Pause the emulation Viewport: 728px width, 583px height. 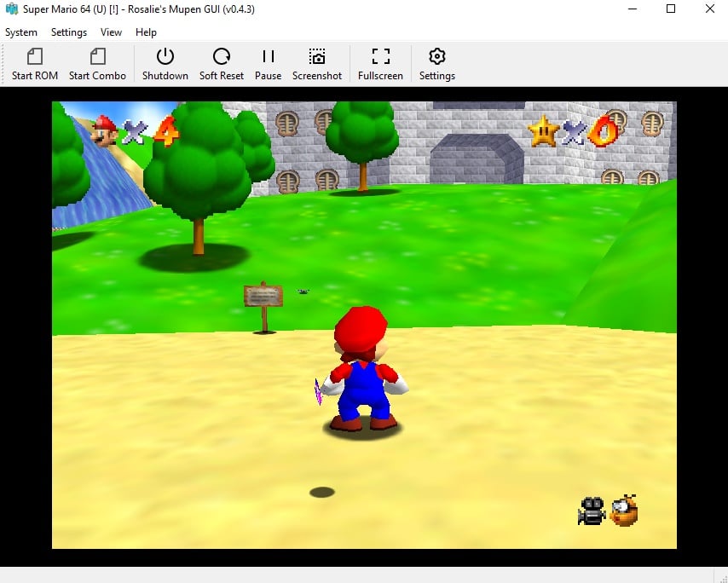tap(268, 64)
